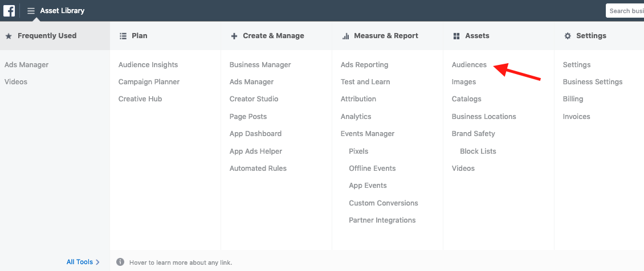This screenshot has width=644, height=271.
Task: Click the Settings column header text
Action: click(591, 36)
